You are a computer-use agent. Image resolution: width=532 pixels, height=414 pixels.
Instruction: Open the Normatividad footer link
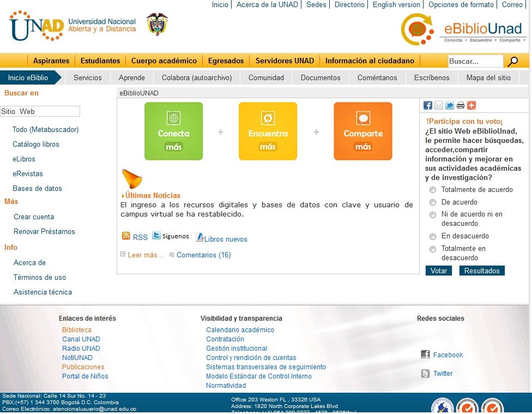(x=226, y=386)
